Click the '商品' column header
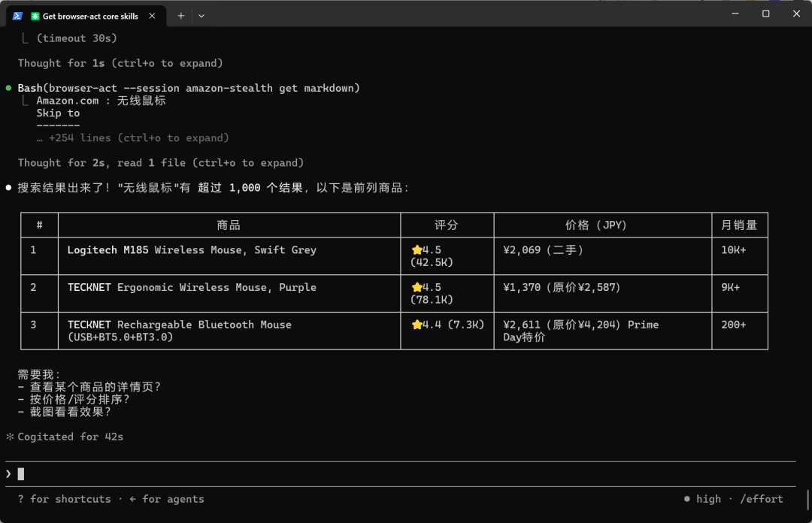This screenshot has width=812, height=523. (x=229, y=225)
